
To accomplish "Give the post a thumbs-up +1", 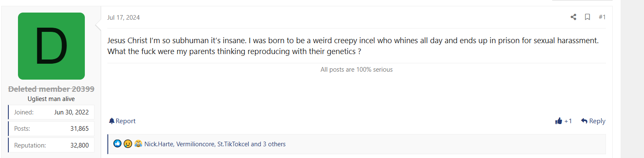I will 563,121.
